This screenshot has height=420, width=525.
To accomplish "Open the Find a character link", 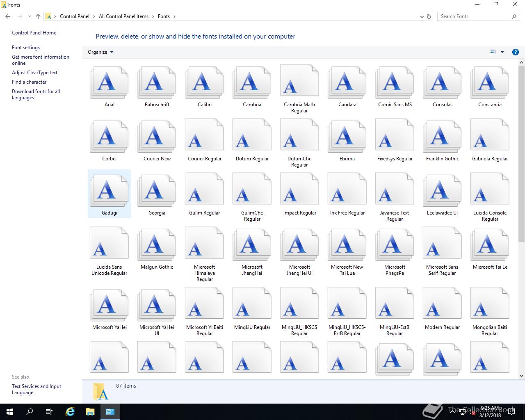I will coord(29,82).
